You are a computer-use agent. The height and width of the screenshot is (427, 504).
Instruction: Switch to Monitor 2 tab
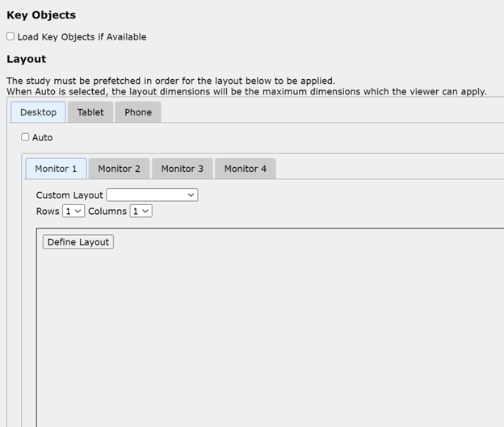[119, 169]
